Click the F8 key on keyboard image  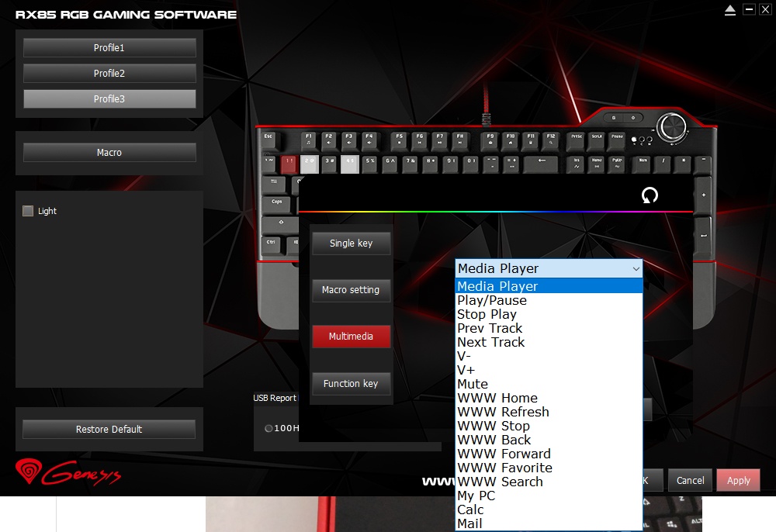(x=459, y=140)
